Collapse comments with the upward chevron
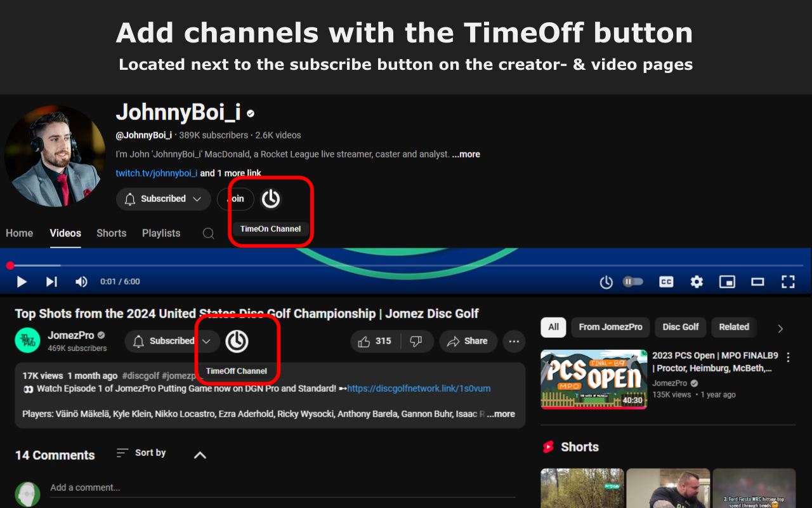The width and height of the screenshot is (812, 508). tap(199, 455)
